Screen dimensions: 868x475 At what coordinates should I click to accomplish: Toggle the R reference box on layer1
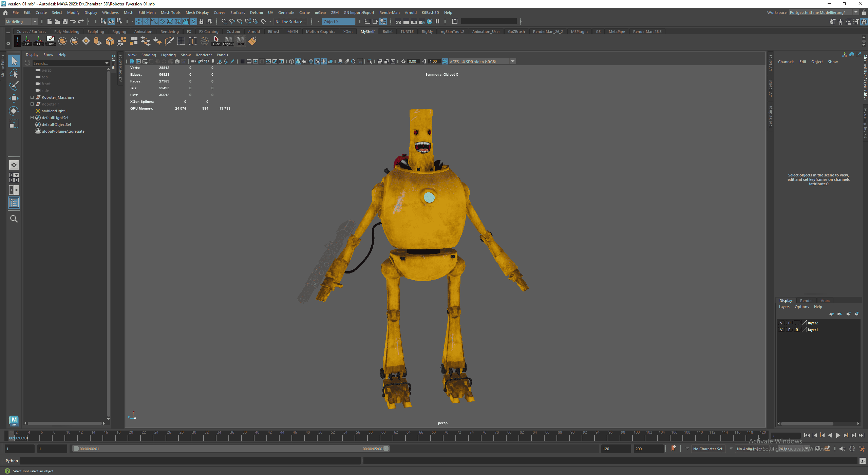tap(797, 330)
